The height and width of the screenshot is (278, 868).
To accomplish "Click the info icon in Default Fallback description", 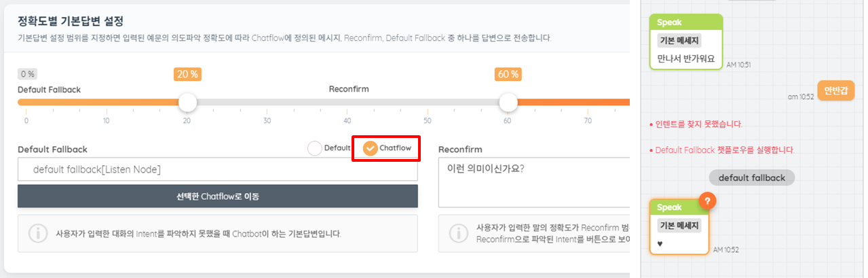I will (x=38, y=233).
